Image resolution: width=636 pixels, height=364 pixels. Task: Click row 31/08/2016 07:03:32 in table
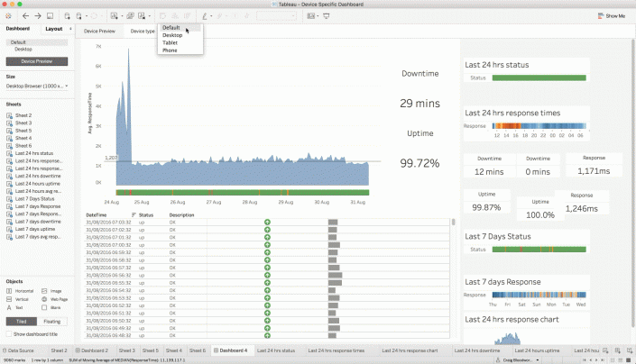(x=267, y=223)
